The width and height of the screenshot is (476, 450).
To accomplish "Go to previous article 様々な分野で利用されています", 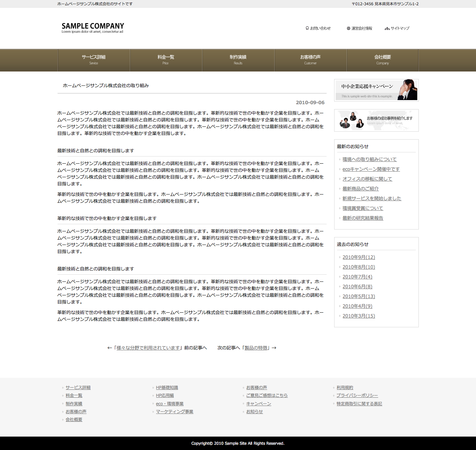I will 148,348.
